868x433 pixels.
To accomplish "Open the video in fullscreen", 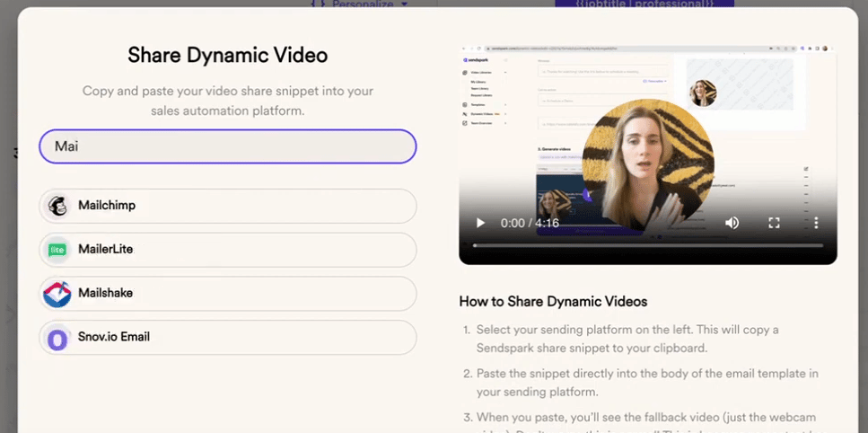I will [x=774, y=223].
